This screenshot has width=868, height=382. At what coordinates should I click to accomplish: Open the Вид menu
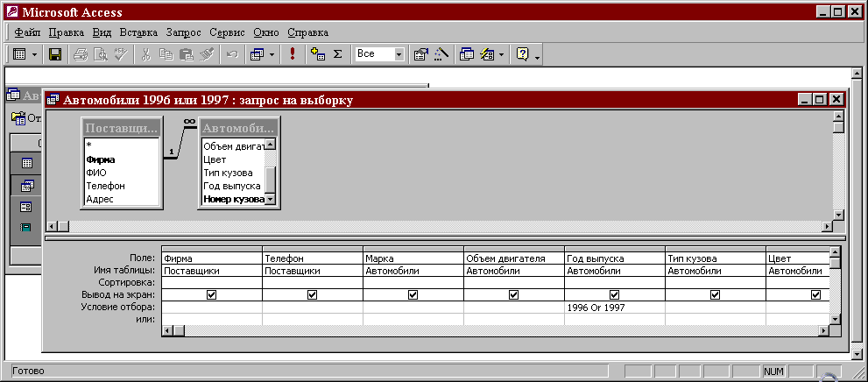point(102,32)
